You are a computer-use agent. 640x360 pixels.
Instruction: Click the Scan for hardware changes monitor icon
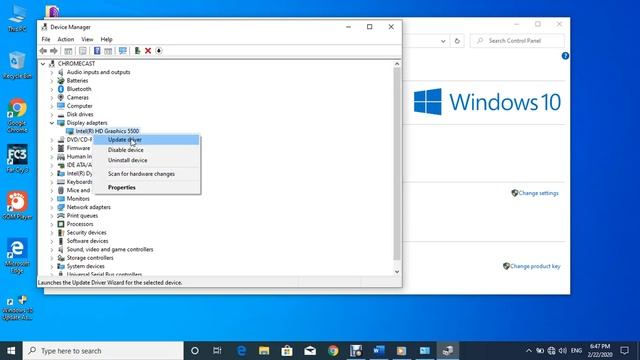point(122,51)
